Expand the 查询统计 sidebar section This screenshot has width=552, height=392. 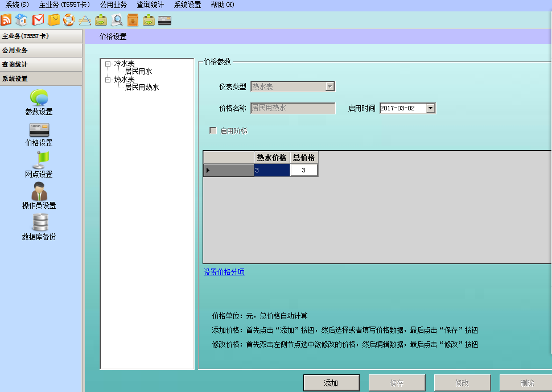point(41,64)
